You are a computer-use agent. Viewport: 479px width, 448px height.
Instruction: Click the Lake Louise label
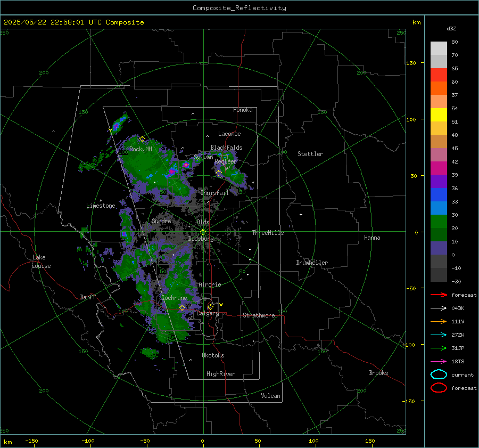point(42,262)
